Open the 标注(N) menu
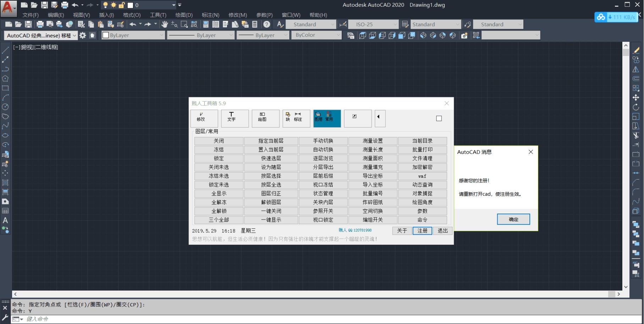 tap(210, 15)
